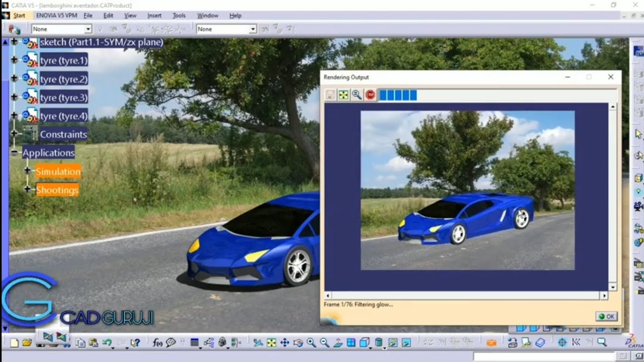Click Zoom In magnifier in bottom toolbar
644x362 pixels.
311,343
